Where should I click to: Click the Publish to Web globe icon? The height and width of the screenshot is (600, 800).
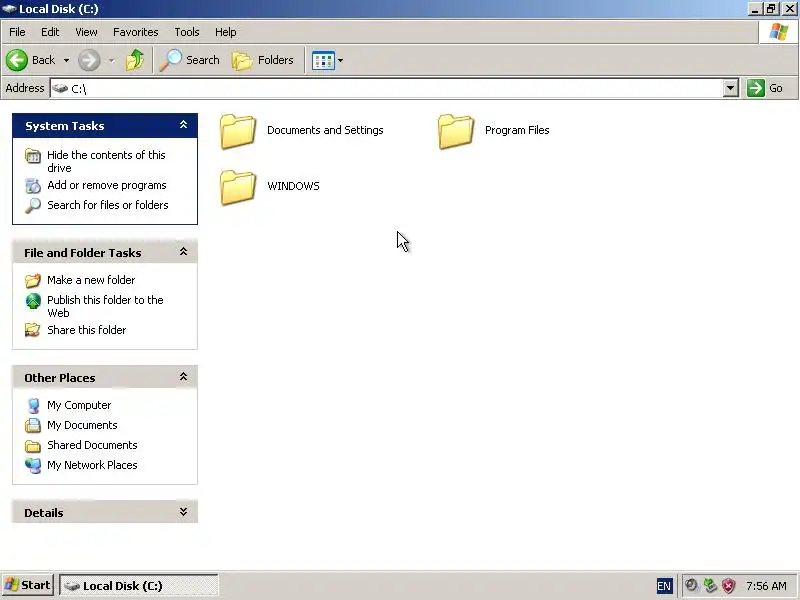[x=33, y=301]
